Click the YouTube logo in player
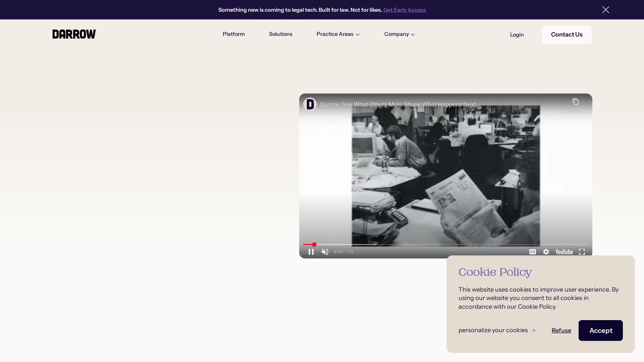 pos(564,252)
